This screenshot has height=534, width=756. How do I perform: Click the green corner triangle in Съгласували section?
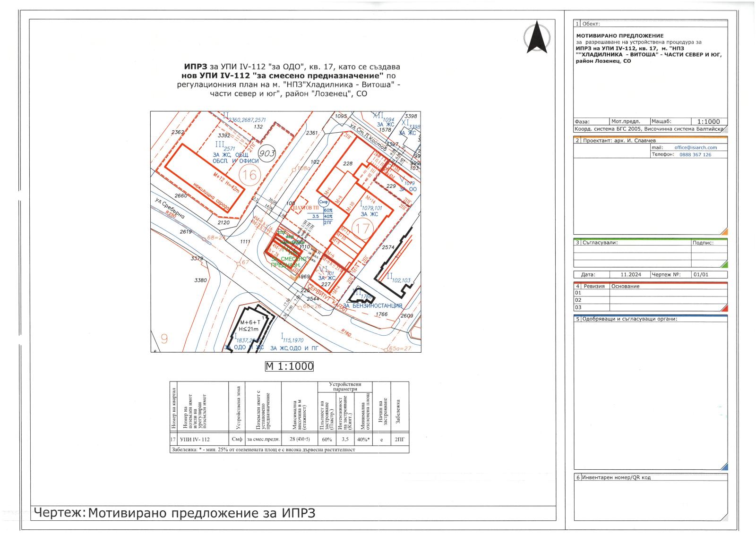(724, 264)
